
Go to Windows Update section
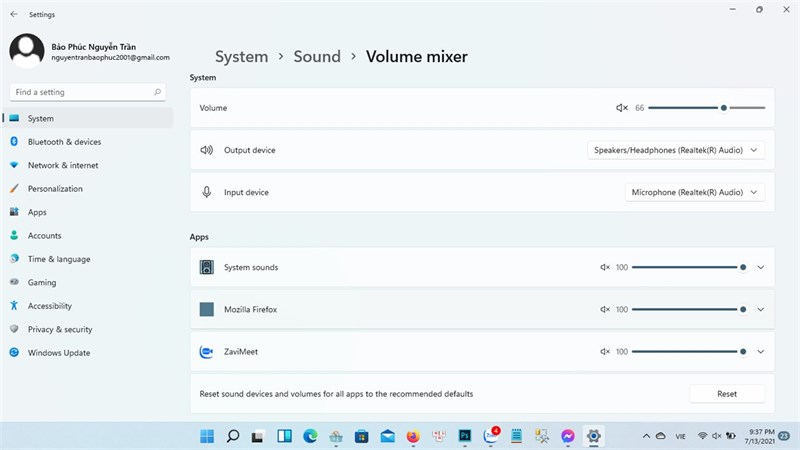point(58,353)
